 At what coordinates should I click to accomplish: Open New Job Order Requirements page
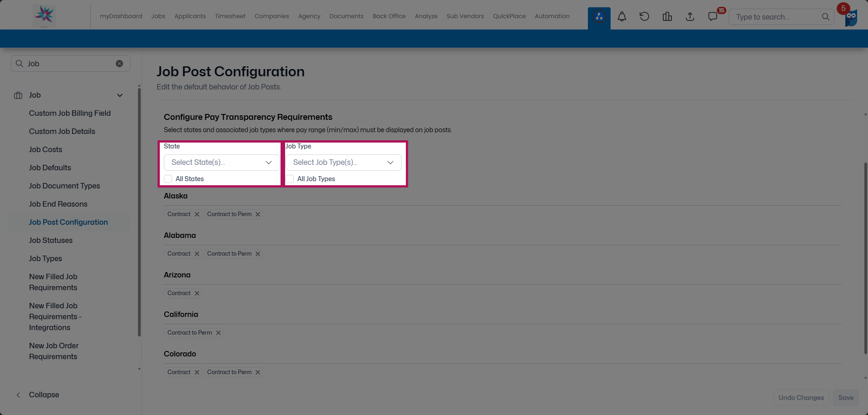(54, 351)
